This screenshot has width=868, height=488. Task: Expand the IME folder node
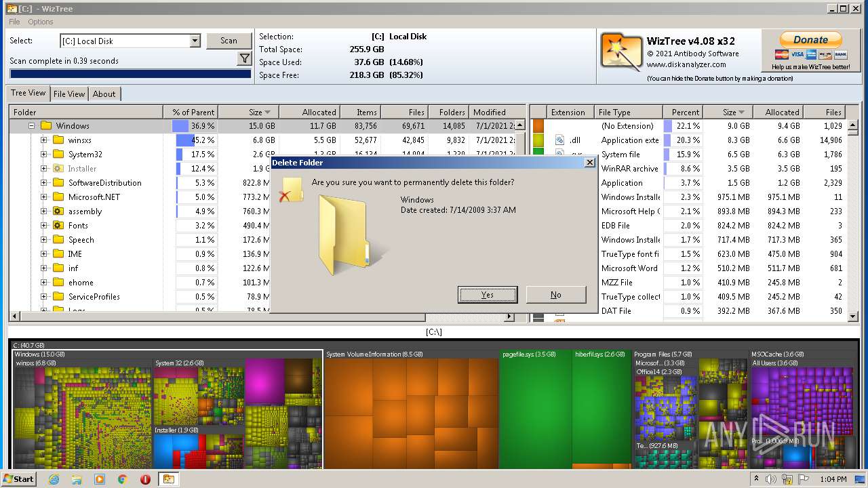click(43, 254)
